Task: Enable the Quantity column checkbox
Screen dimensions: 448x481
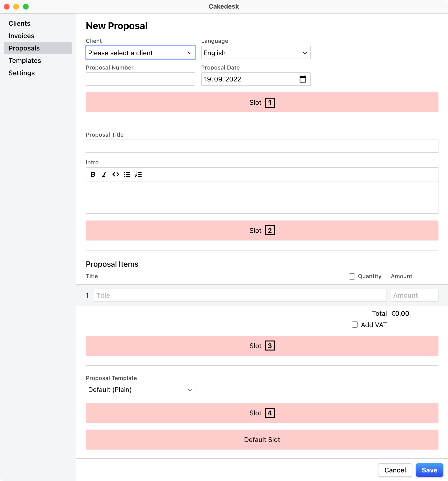Action: pos(352,276)
